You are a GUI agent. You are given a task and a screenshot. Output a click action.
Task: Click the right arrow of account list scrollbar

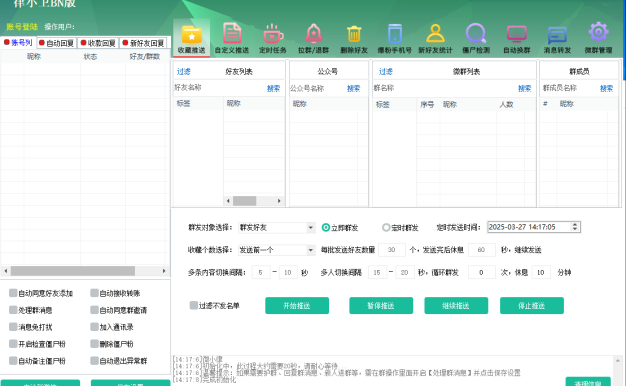pos(164,271)
